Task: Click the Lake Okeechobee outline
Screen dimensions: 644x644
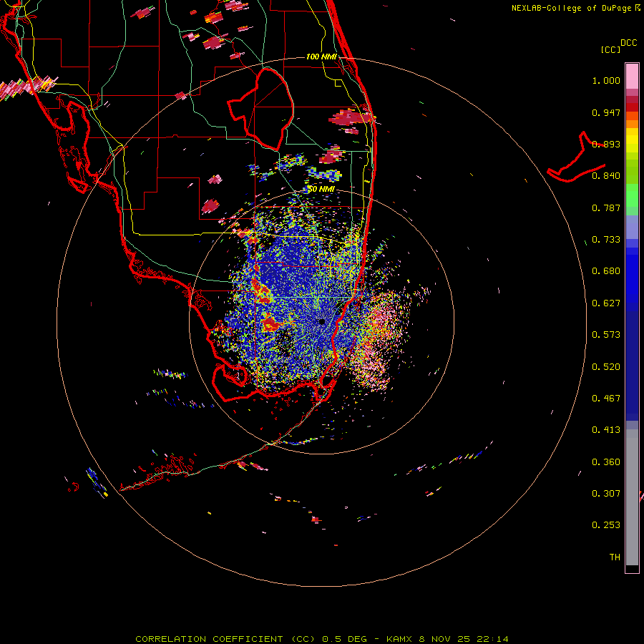Action: 260,109
